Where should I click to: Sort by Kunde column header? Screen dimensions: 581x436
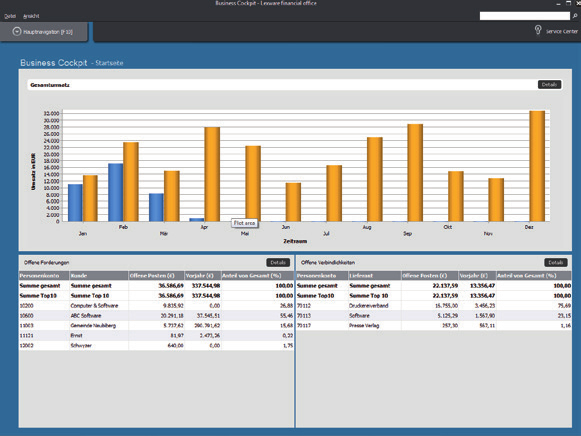point(99,276)
